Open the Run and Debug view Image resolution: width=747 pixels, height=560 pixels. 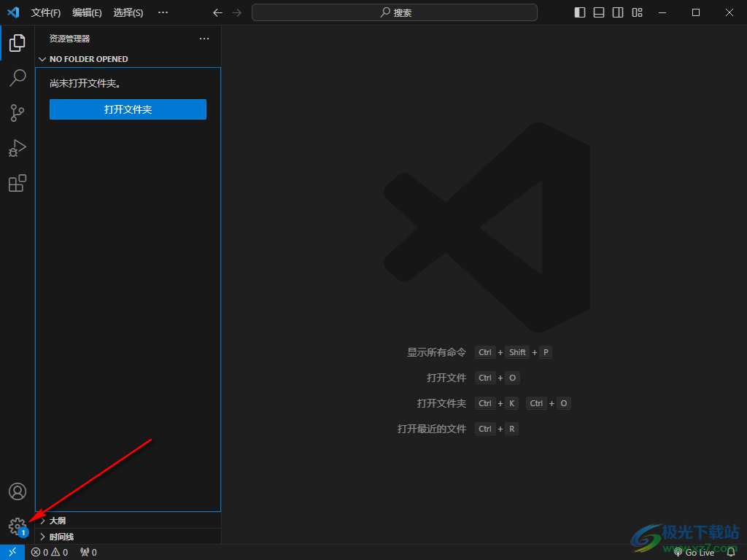[x=18, y=148]
